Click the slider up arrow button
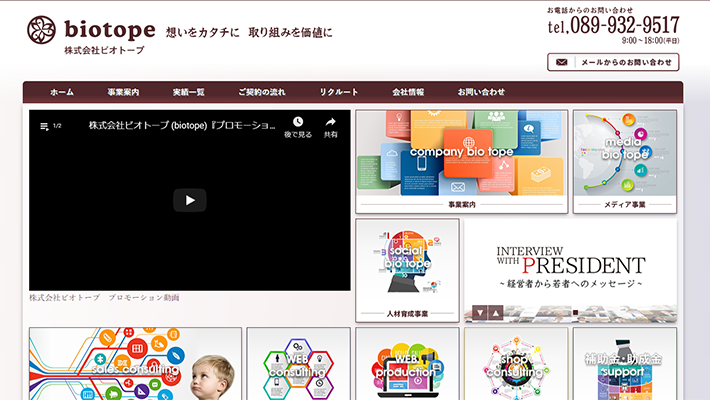 pos(496,313)
